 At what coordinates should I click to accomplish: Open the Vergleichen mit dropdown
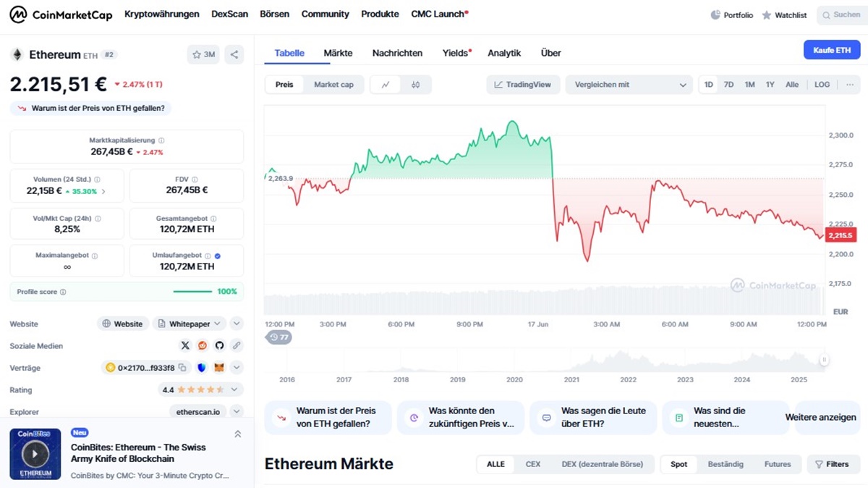629,85
